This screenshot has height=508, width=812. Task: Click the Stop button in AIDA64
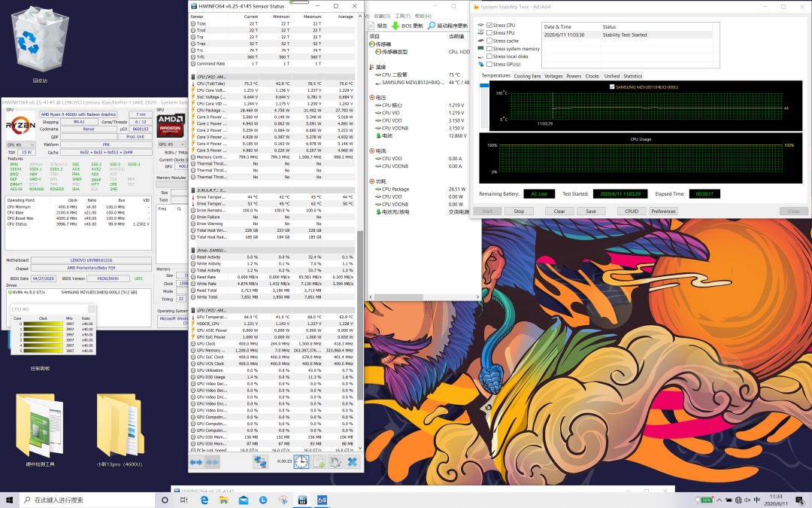coord(519,211)
